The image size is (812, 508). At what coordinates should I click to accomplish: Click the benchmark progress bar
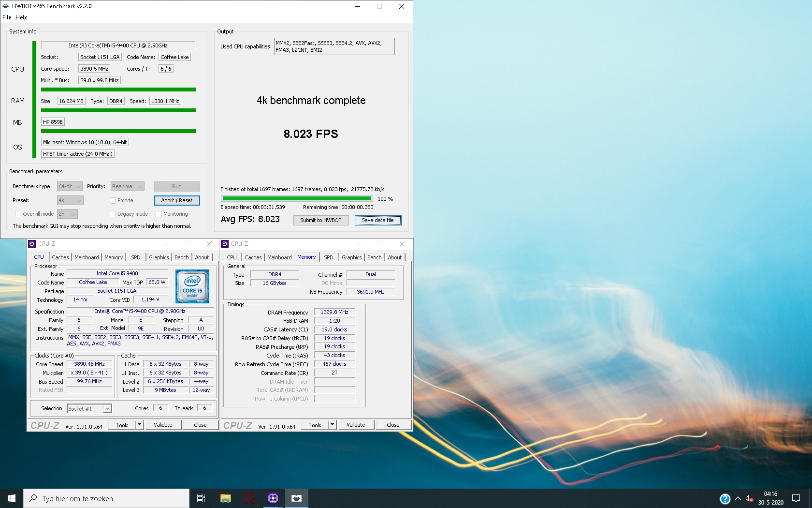[x=297, y=198]
